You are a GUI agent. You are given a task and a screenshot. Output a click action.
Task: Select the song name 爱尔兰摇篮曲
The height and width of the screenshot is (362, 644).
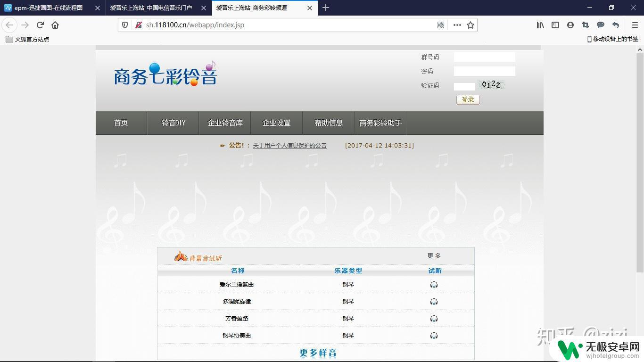point(237,285)
